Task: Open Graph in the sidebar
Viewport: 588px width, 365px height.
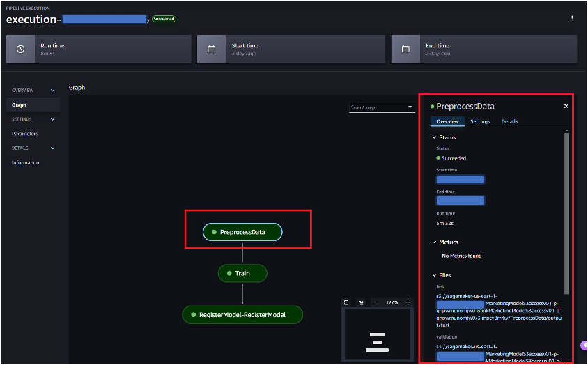Action: pos(33,105)
